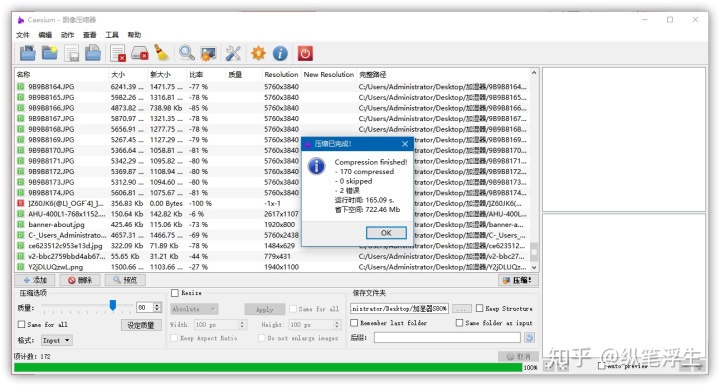720x386 pixels.
Task: Click the blue info toolbar icon
Action: pos(280,54)
